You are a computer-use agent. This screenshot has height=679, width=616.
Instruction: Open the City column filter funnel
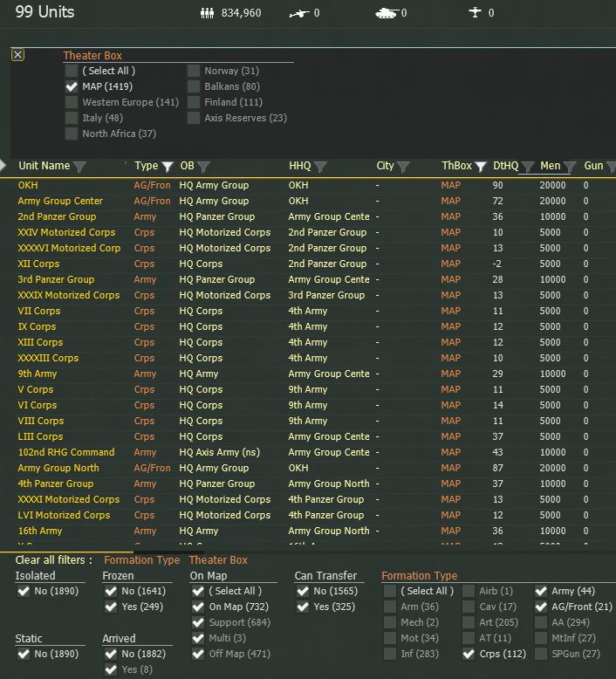point(403,167)
